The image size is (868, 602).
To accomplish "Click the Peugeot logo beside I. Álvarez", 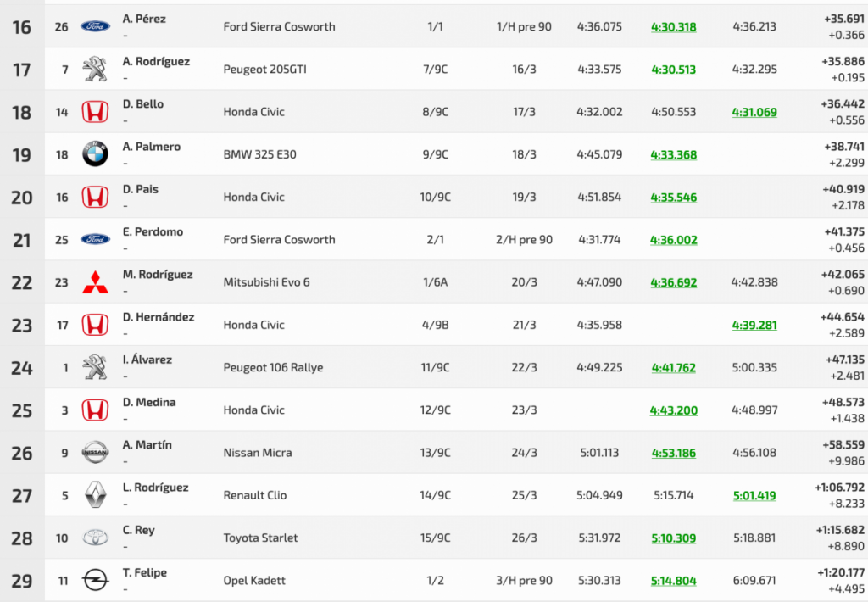I will (x=95, y=367).
